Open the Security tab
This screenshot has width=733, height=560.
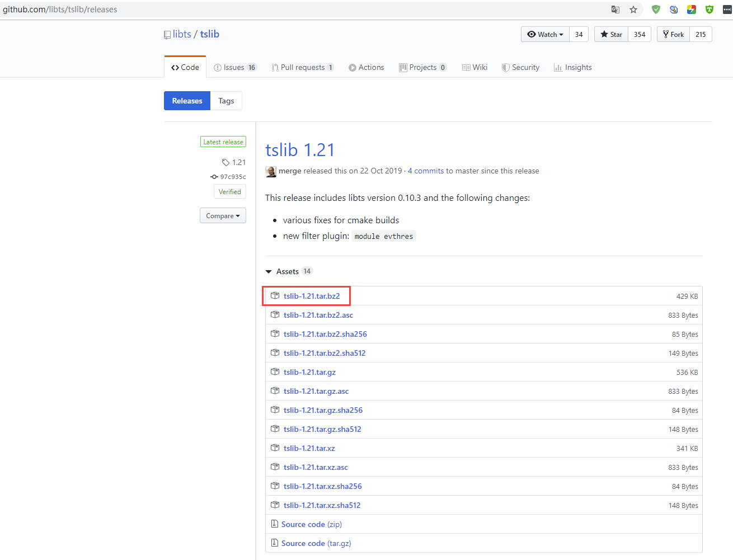(x=520, y=67)
